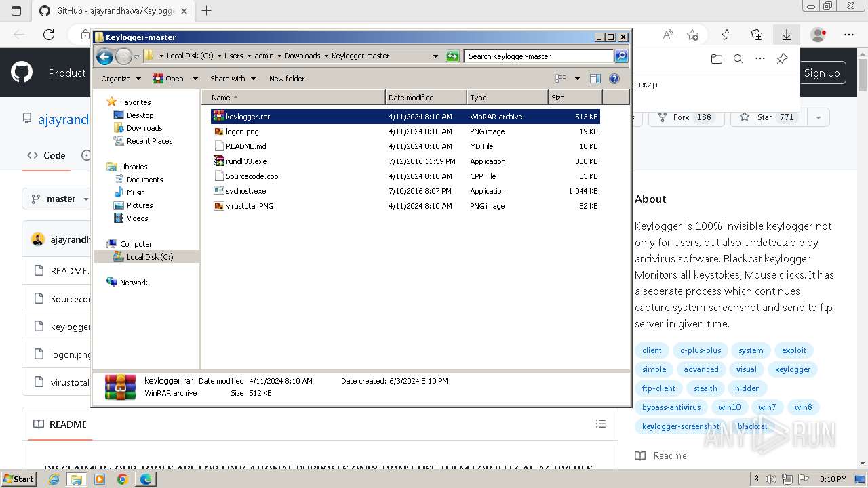Click the Edge browser refresh icon
868x488 pixels.
click(49, 35)
